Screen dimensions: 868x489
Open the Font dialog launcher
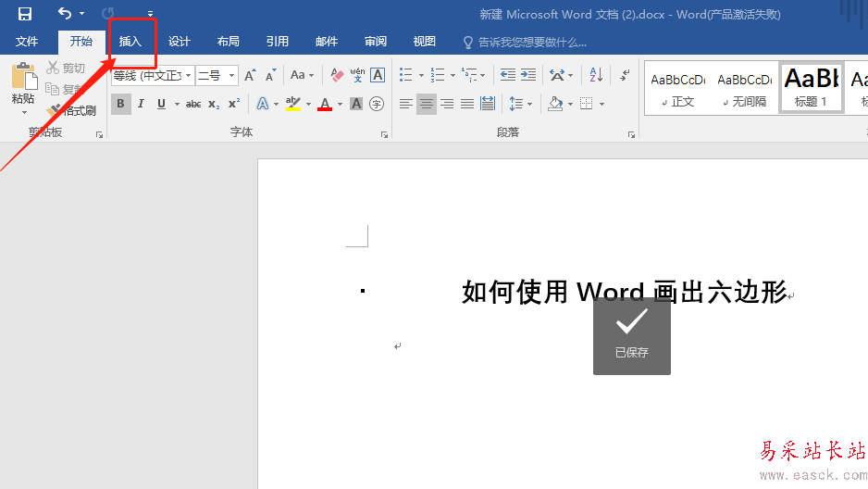click(384, 134)
